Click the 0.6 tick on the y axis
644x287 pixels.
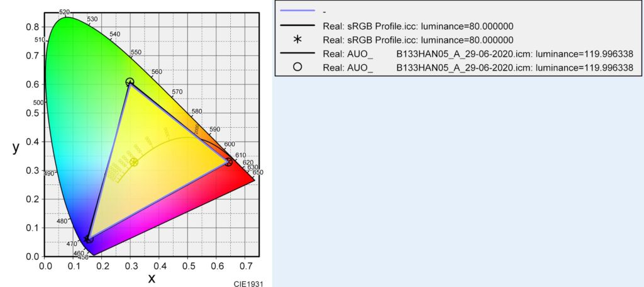pyautogui.click(x=34, y=84)
